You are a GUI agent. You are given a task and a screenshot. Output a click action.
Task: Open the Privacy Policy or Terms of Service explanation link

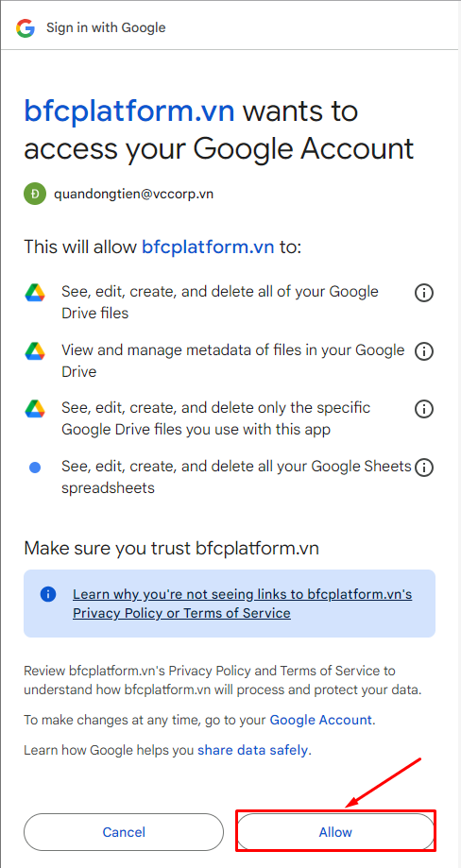click(243, 604)
